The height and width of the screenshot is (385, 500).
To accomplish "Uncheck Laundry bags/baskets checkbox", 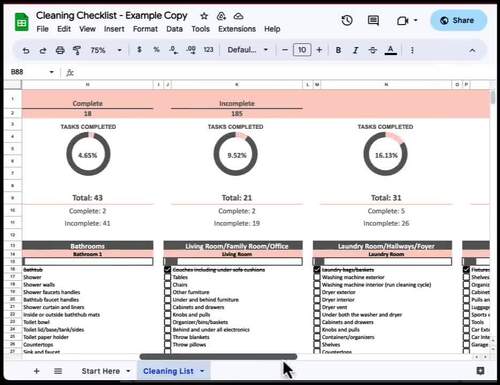I will (x=317, y=270).
